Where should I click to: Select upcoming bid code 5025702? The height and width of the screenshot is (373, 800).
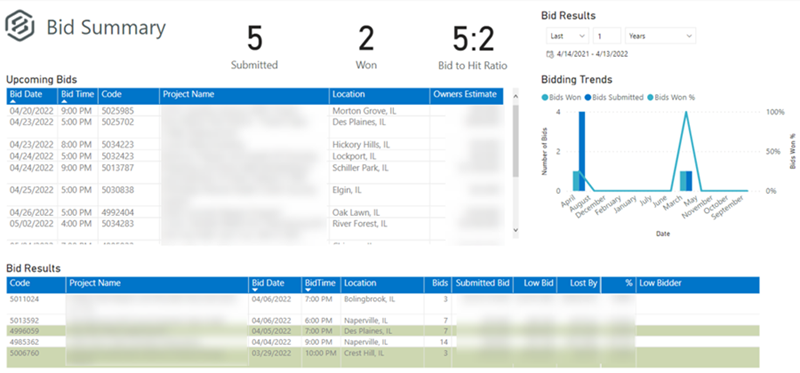pos(117,122)
